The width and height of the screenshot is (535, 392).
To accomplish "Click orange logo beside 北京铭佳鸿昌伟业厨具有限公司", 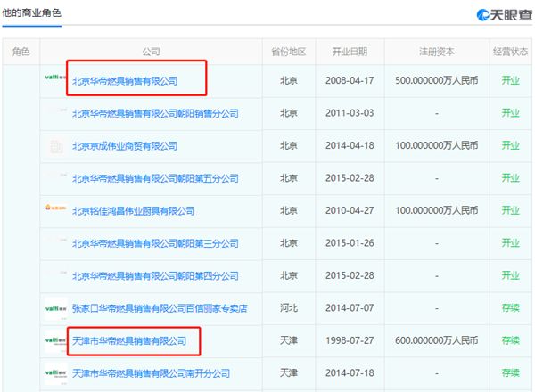I will (x=55, y=208).
